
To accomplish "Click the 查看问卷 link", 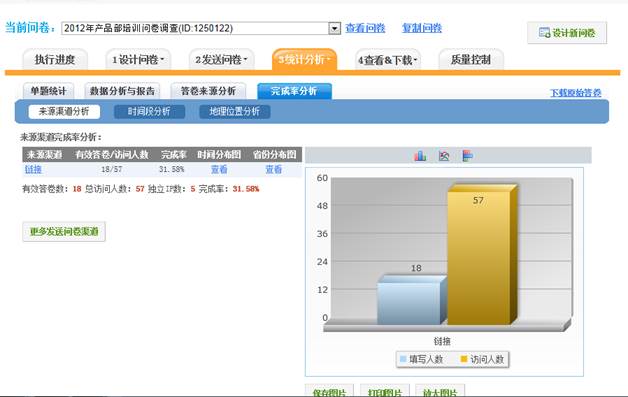I will [x=365, y=28].
